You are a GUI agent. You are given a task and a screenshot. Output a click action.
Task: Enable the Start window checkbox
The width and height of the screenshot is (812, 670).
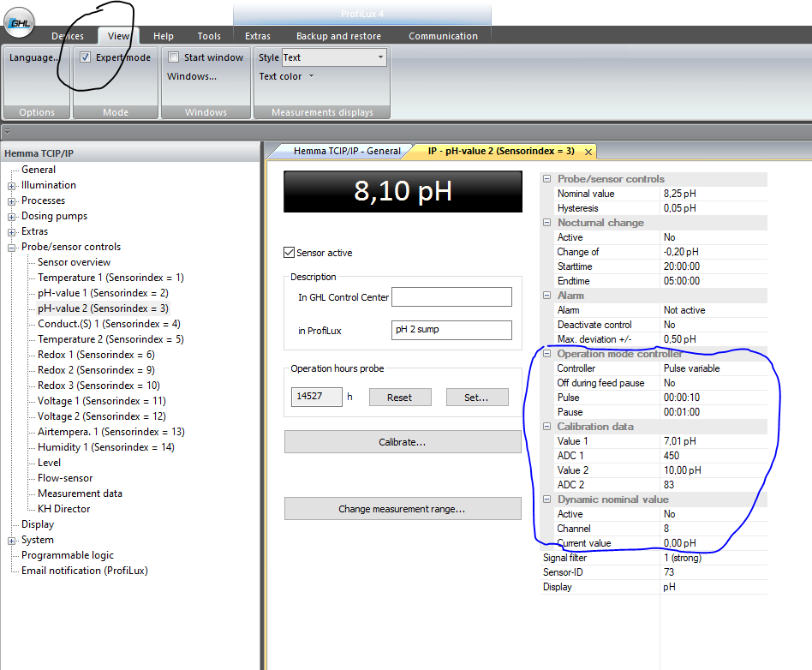point(174,57)
